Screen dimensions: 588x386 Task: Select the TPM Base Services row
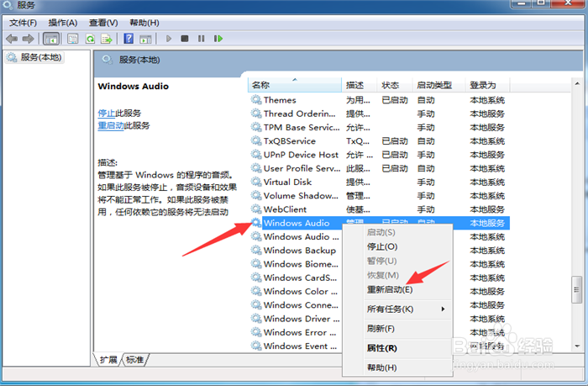(x=379, y=127)
